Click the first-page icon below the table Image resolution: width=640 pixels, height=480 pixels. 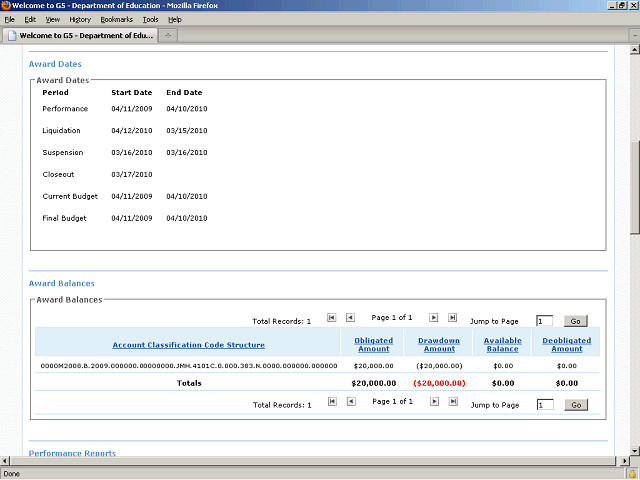(x=332, y=401)
